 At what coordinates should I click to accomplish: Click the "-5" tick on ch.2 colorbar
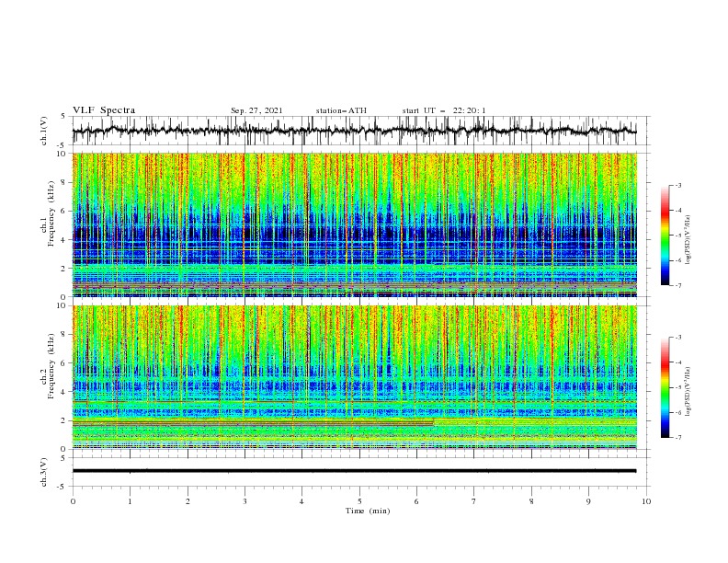point(677,387)
